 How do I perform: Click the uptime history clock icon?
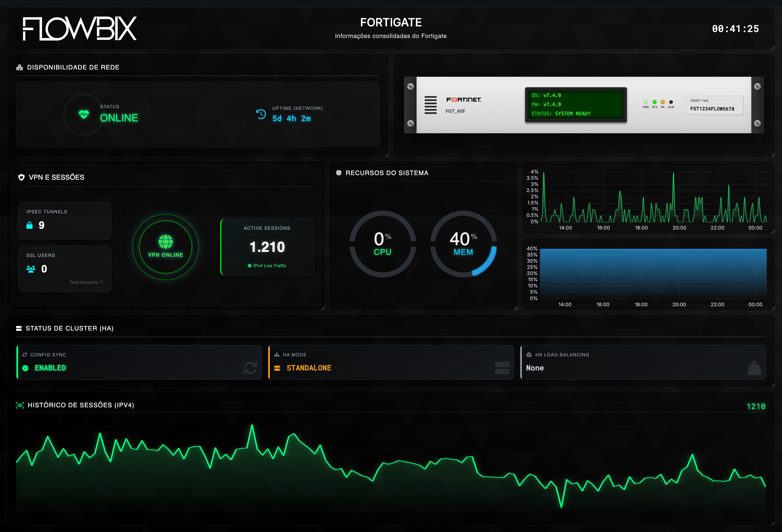coord(261,114)
